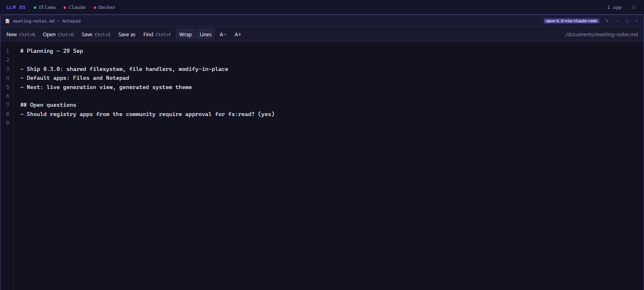644x290 pixels.
Task: Decrease font size with A−
Action: 223,35
